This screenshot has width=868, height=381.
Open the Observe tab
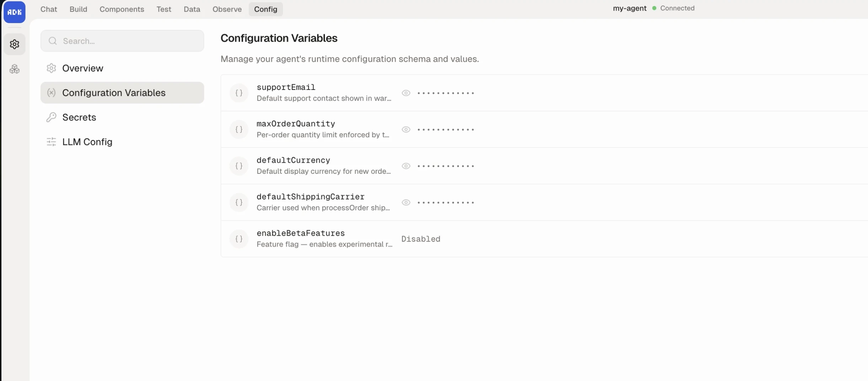click(x=227, y=9)
